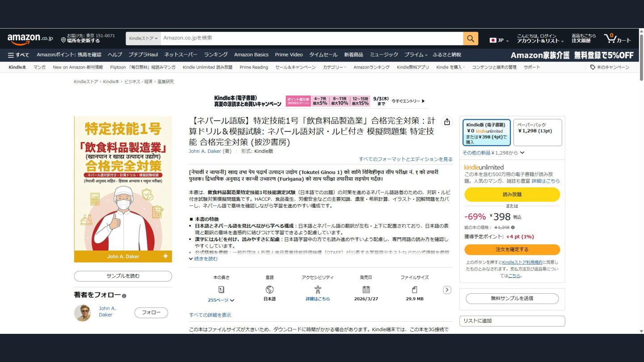Image resolution: width=644 pixels, height=362 pixels.
Task: Click the Amazon.co.jpを検索 search field
Action: tap(312, 38)
